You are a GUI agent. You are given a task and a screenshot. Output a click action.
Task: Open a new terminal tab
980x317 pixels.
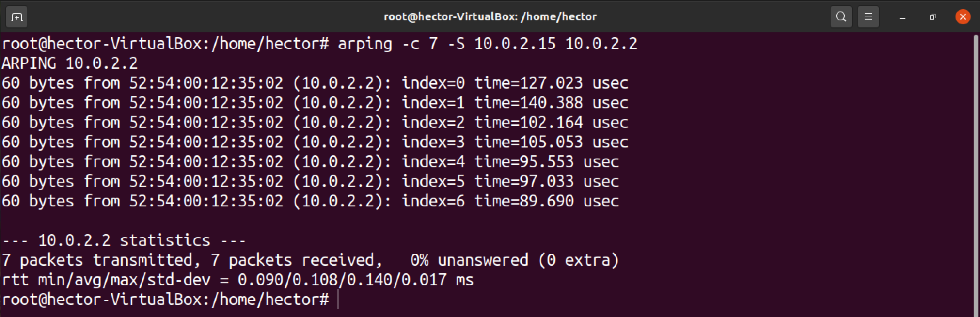click(x=16, y=17)
